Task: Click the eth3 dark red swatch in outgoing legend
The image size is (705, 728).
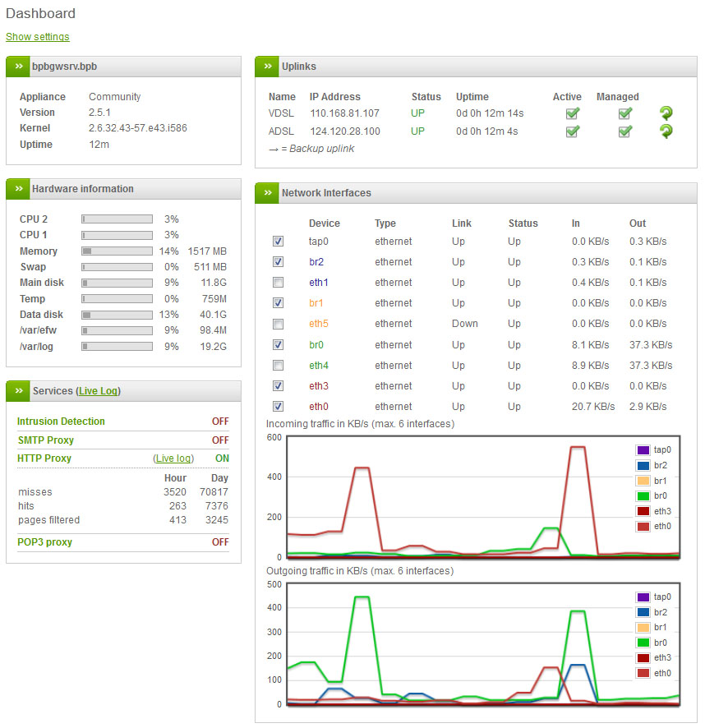Action: click(x=643, y=658)
